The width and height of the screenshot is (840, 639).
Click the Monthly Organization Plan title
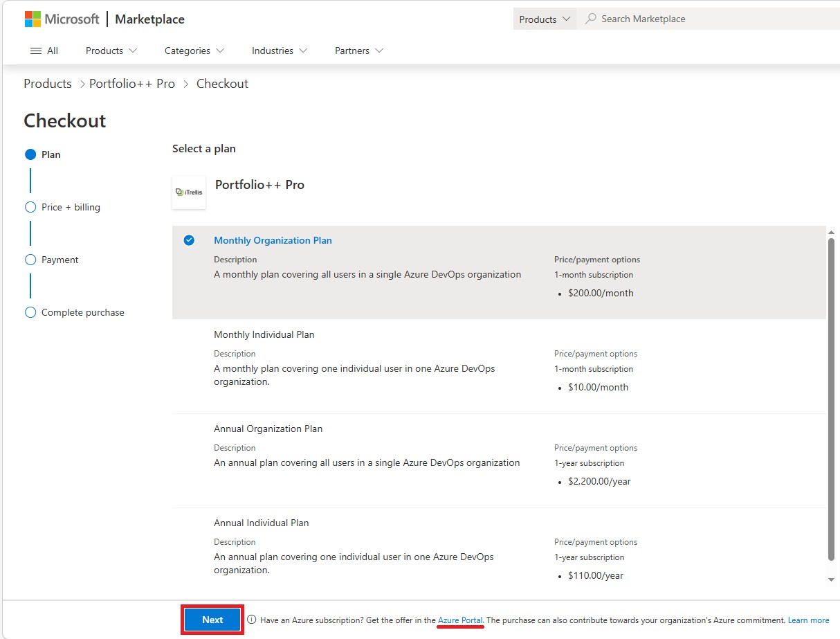273,240
